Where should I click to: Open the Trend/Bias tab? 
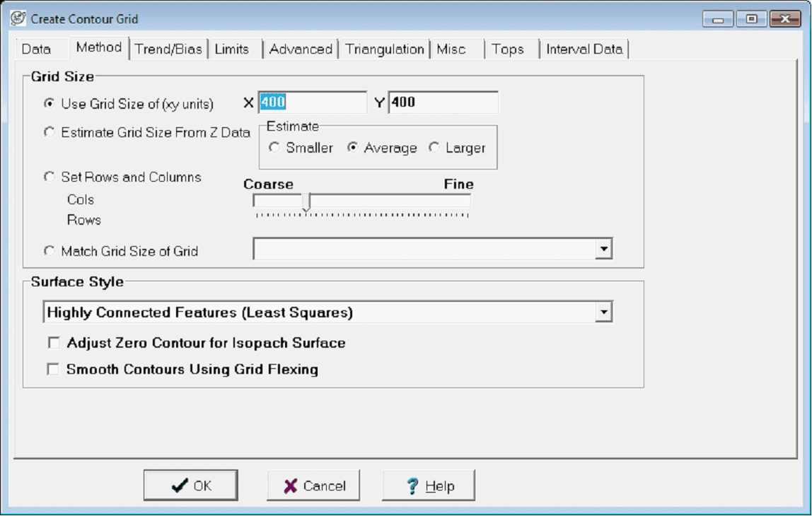[x=168, y=49]
